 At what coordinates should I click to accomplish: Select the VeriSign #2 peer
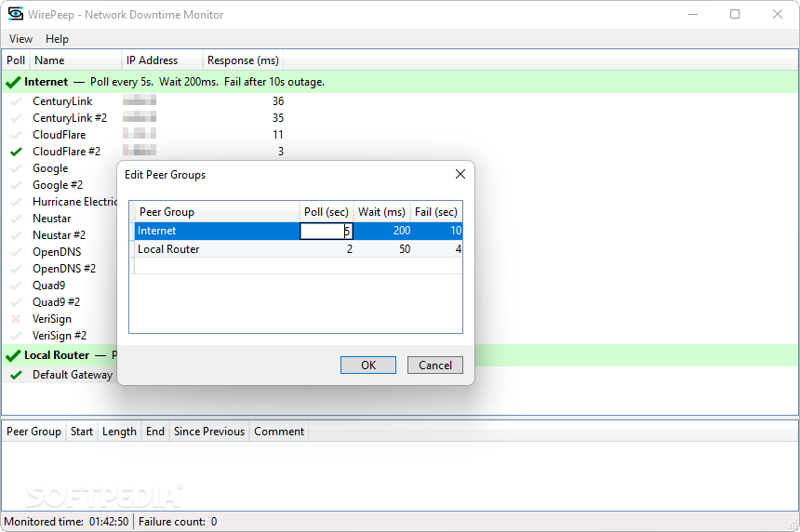60,336
